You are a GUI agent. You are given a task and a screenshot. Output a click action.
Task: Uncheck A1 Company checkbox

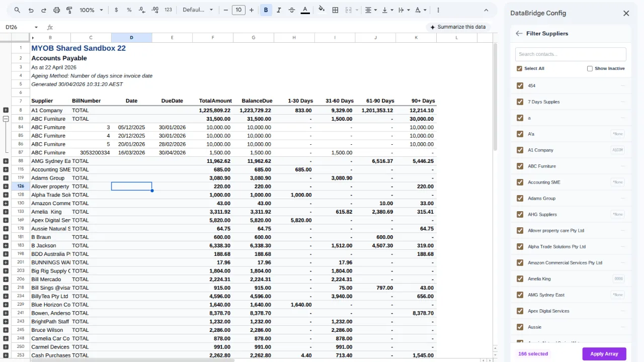coord(520,150)
